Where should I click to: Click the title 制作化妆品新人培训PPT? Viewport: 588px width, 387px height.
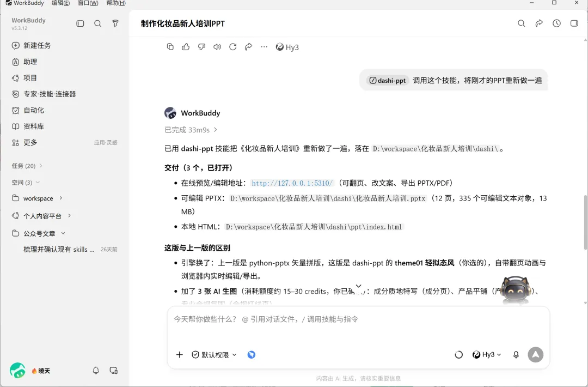pyautogui.click(x=183, y=23)
